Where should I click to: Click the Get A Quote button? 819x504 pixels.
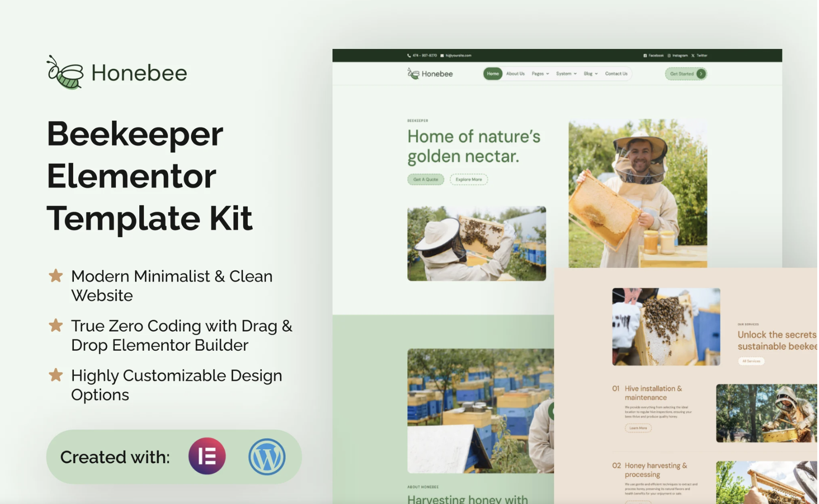[426, 179]
